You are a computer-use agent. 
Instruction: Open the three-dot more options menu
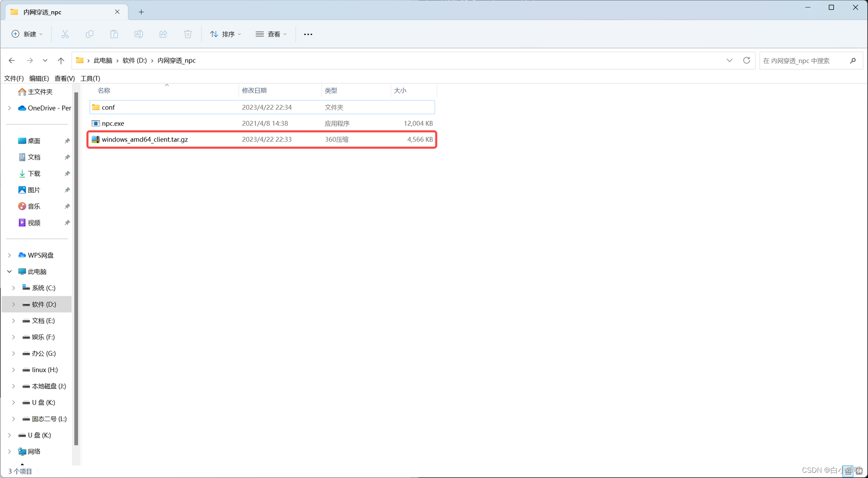pos(308,34)
